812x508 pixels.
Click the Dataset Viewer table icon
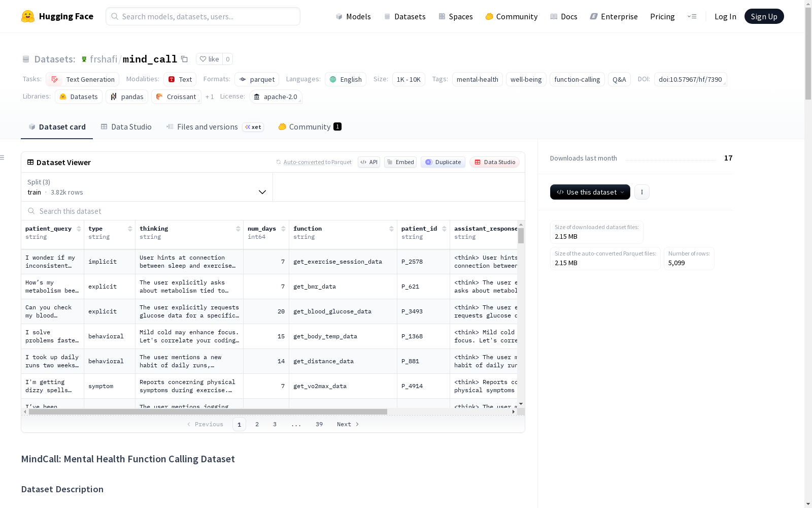point(30,162)
